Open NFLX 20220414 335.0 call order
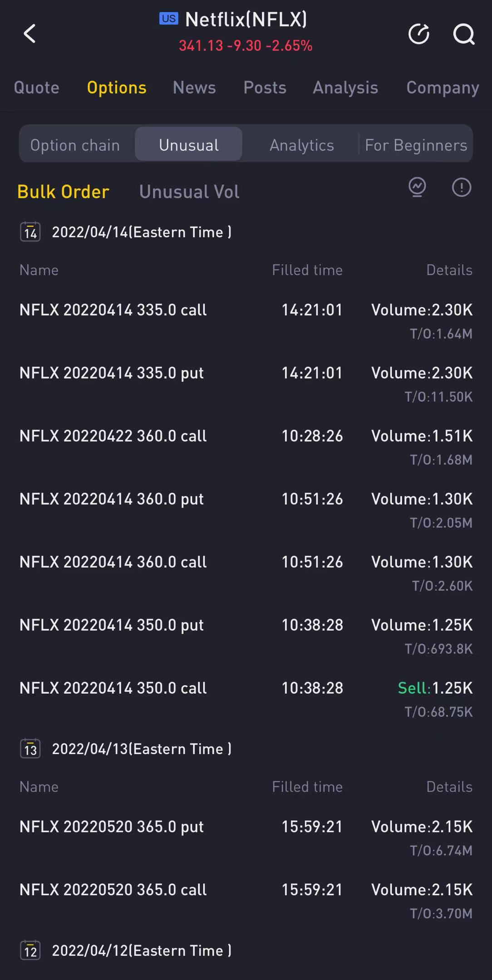492x980 pixels. tap(246, 321)
